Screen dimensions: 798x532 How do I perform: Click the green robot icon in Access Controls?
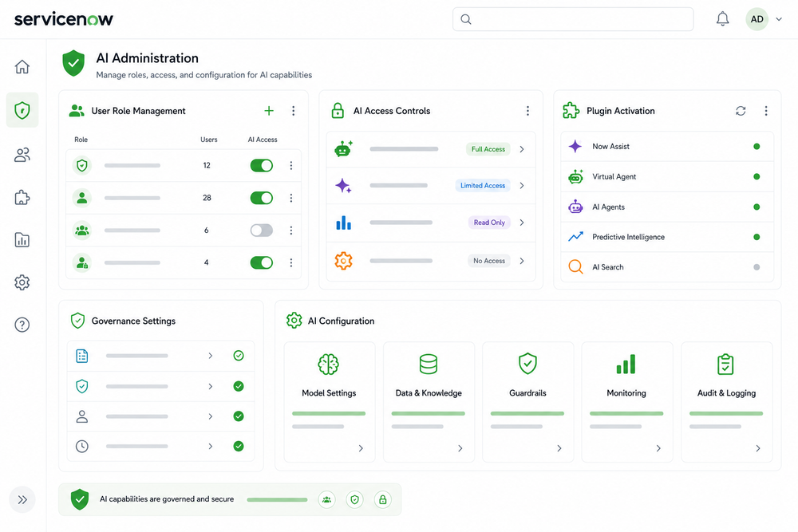pyautogui.click(x=343, y=148)
